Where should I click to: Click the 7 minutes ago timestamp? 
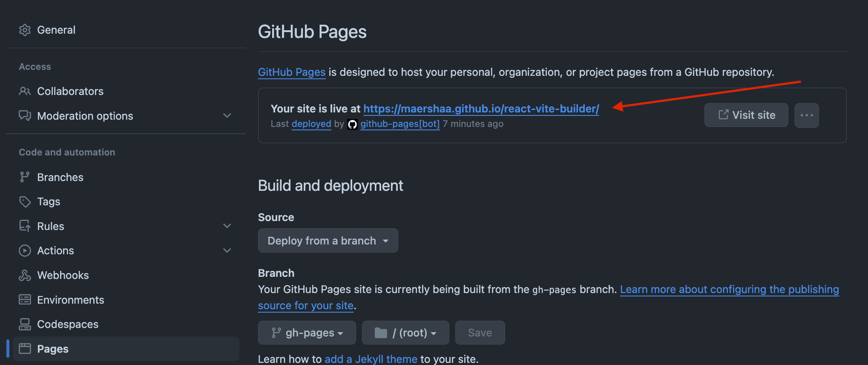[x=473, y=124]
